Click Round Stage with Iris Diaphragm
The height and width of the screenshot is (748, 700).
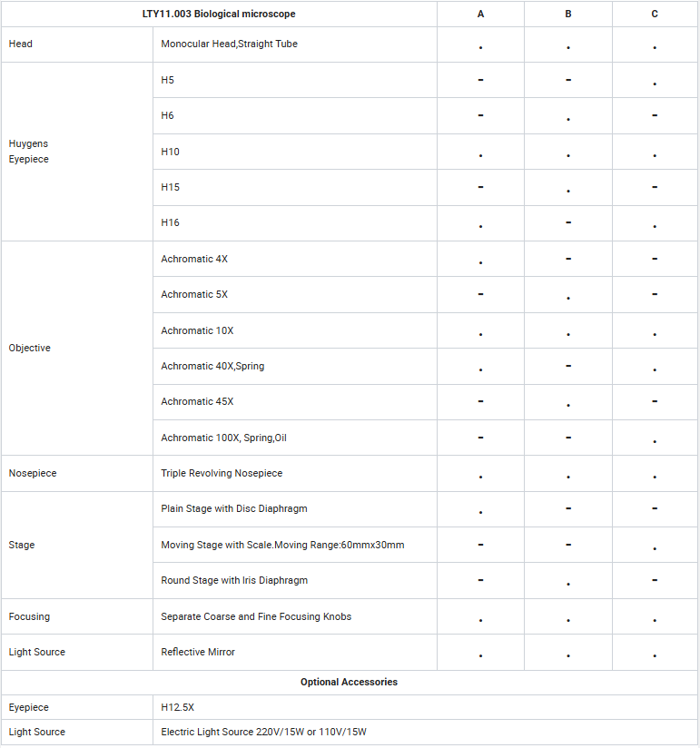pyautogui.click(x=234, y=581)
